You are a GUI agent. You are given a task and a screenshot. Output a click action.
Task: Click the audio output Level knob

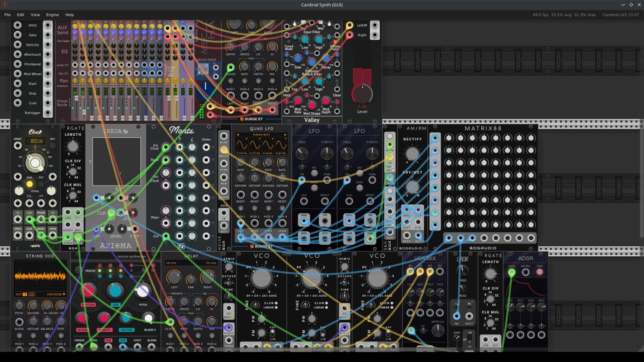362,94
